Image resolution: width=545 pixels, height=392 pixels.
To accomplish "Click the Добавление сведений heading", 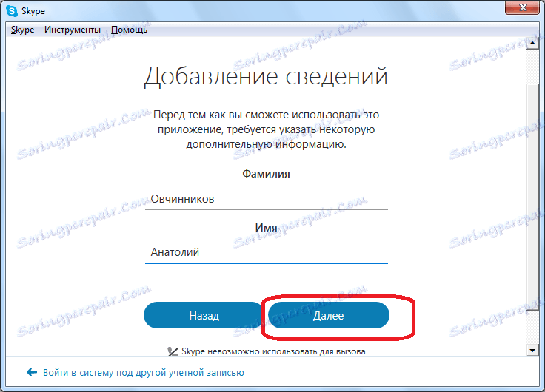I will [x=266, y=76].
